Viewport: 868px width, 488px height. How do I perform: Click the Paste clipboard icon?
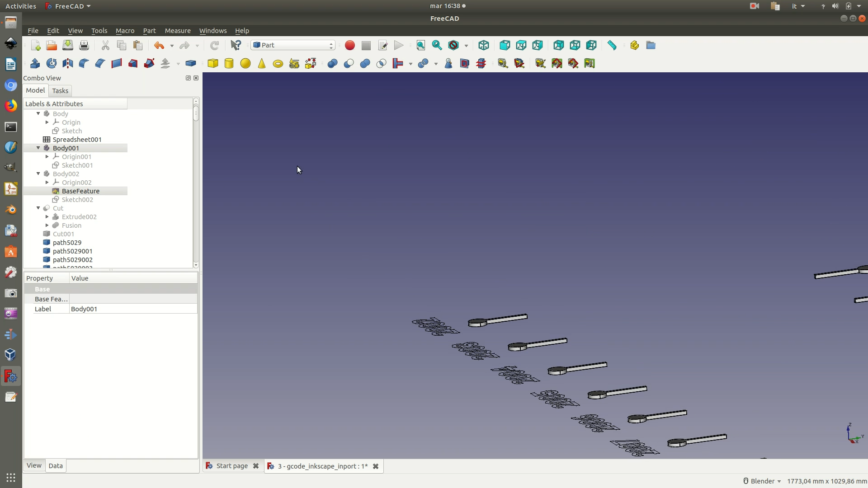tap(138, 45)
